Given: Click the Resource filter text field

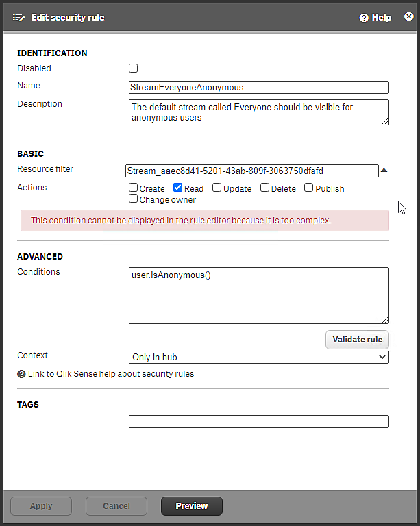Looking at the screenshot, I should coord(251,171).
